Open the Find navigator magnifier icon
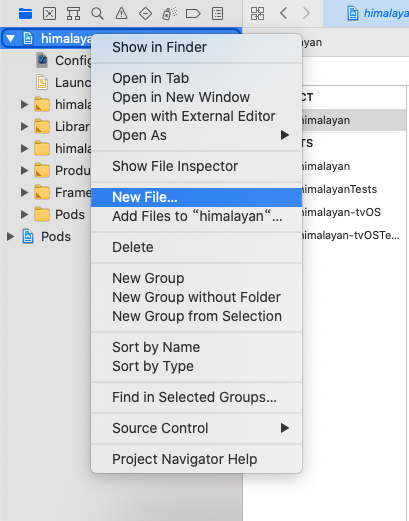The image size is (409, 521). (x=97, y=14)
